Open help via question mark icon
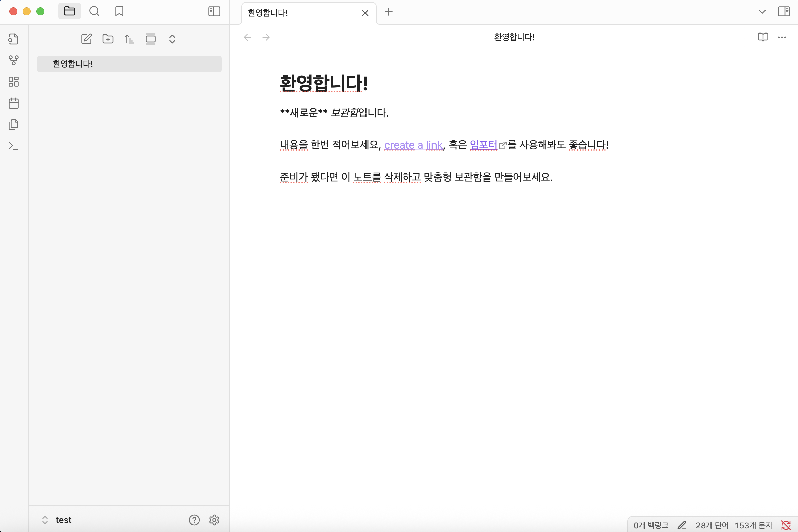798x532 pixels. click(x=194, y=520)
